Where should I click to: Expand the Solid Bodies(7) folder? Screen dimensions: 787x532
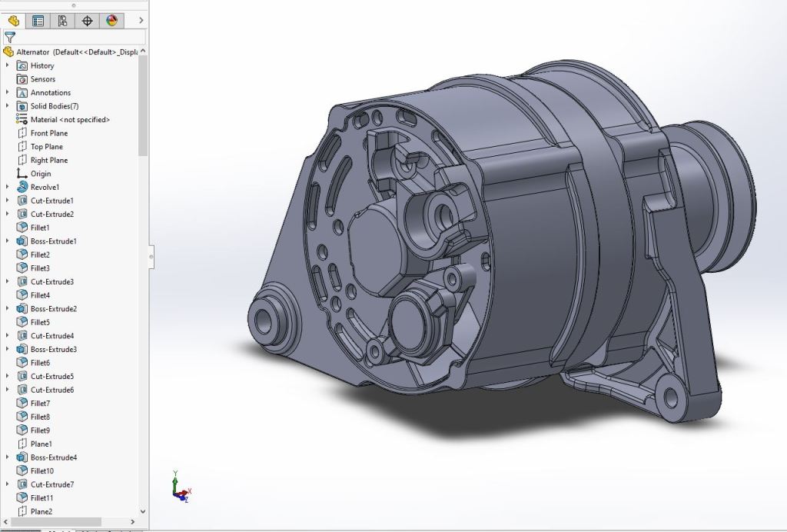click(8, 106)
